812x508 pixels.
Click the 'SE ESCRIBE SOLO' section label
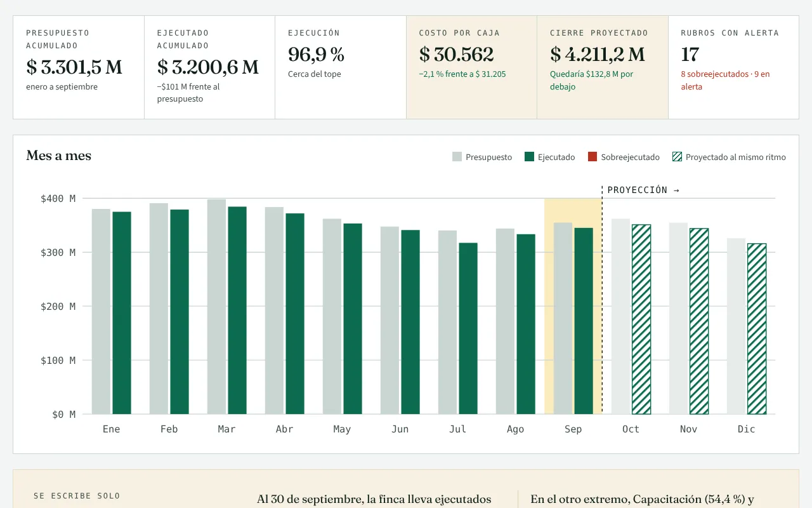pyautogui.click(x=77, y=496)
